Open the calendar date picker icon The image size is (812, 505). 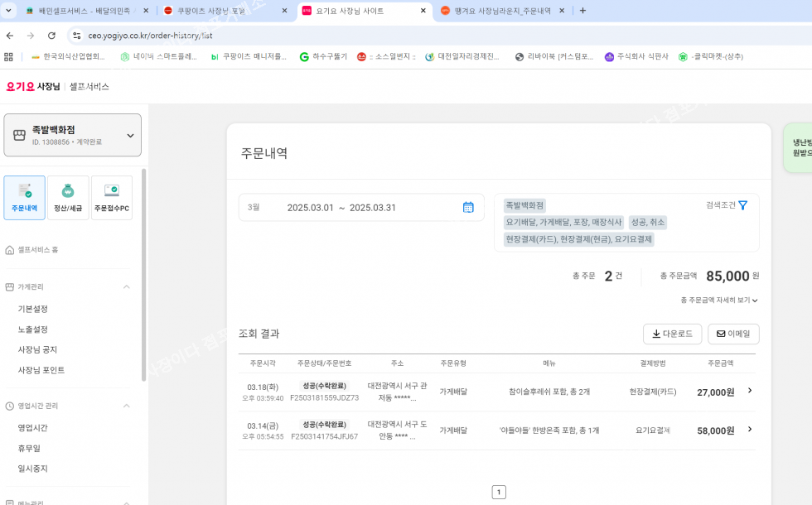pyautogui.click(x=468, y=207)
